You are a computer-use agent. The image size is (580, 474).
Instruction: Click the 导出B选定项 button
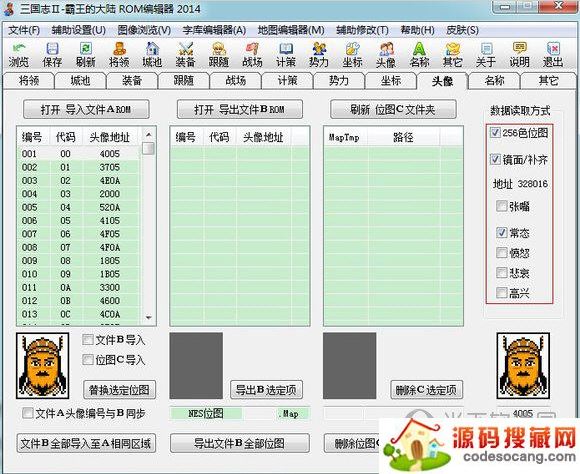tap(266, 390)
